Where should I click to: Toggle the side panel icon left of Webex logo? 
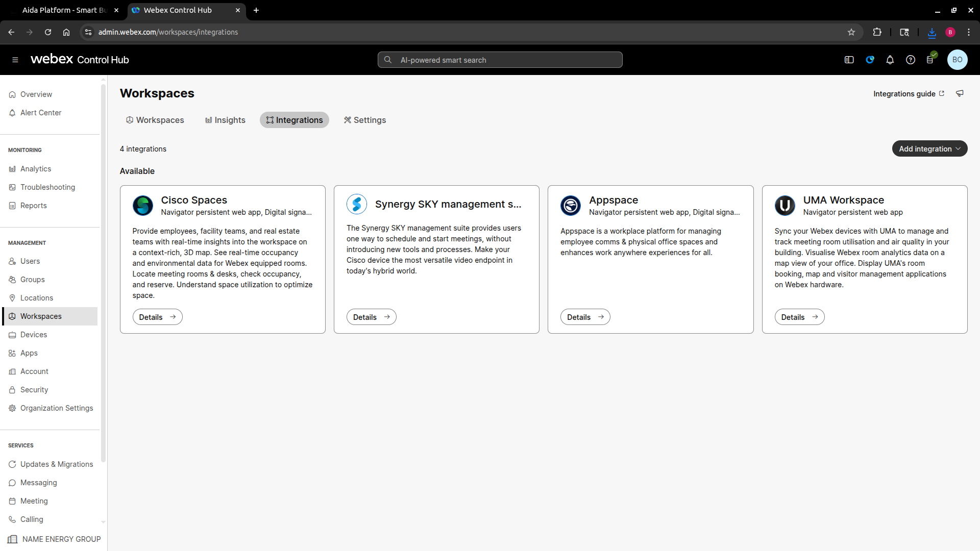click(x=849, y=60)
